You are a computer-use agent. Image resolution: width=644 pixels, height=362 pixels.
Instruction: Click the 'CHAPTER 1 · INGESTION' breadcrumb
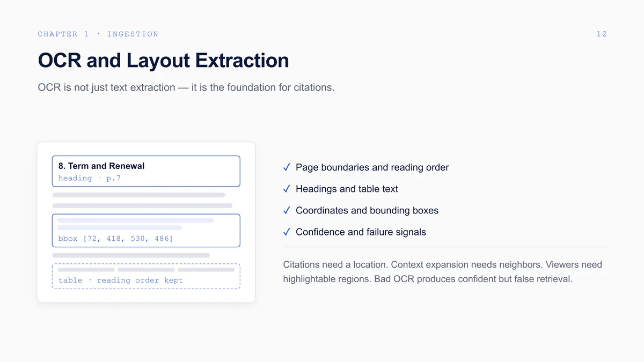[x=98, y=34]
